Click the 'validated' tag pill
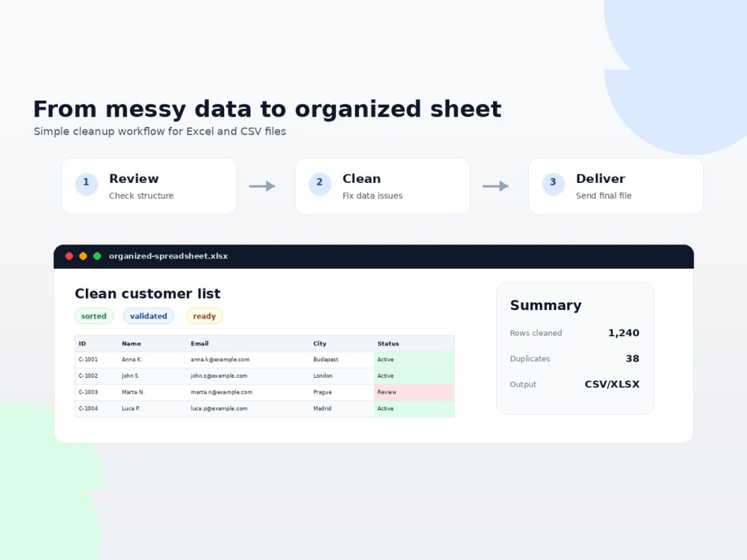The width and height of the screenshot is (747, 560). coord(149,316)
